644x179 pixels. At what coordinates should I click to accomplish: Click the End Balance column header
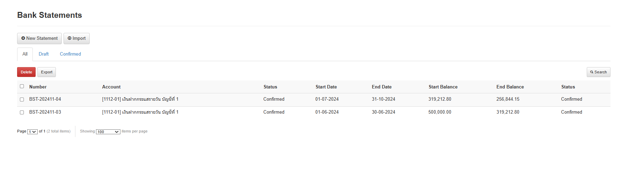[x=510, y=87]
